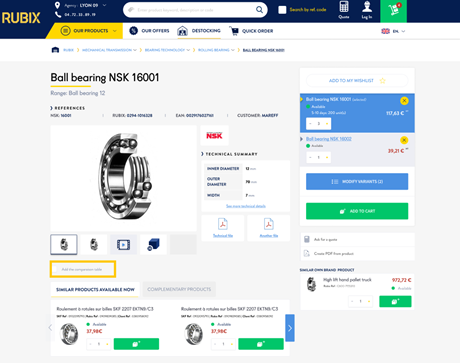460x363 pixels.
Task: Expand Agency Lyon 09 selector
Action: click(104, 5)
